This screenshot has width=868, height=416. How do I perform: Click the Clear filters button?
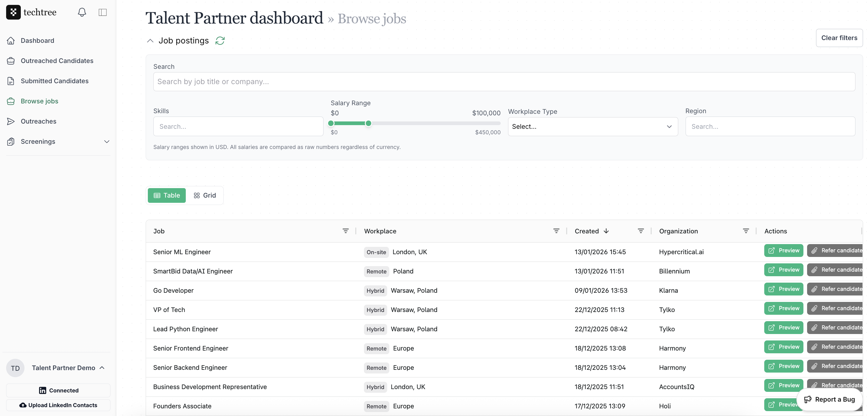pyautogui.click(x=839, y=38)
